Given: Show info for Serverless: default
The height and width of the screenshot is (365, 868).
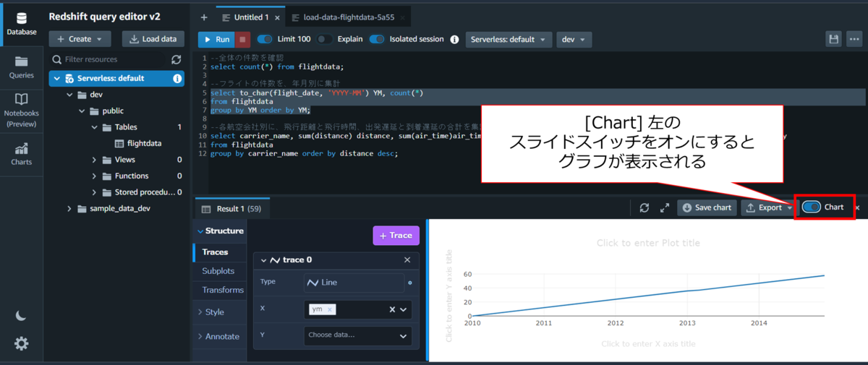Looking at the screenshot, I should 177,78.
